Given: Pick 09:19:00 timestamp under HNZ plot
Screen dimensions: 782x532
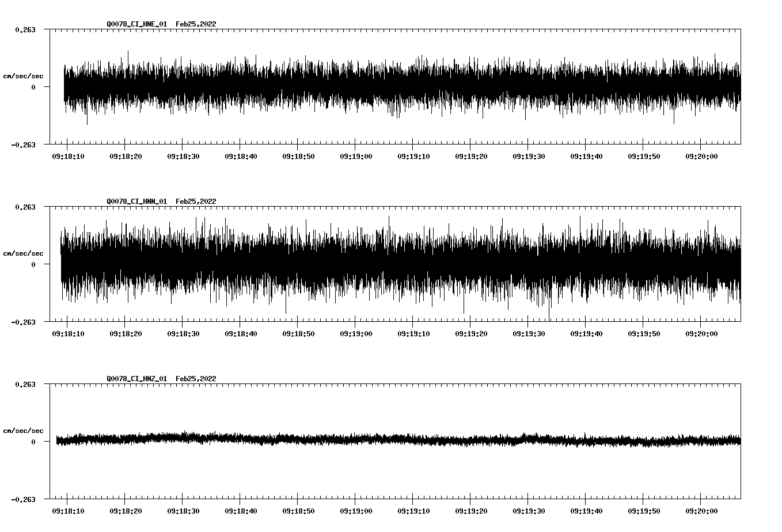Looking at the screenshot, I should click(x=356, y=511).
